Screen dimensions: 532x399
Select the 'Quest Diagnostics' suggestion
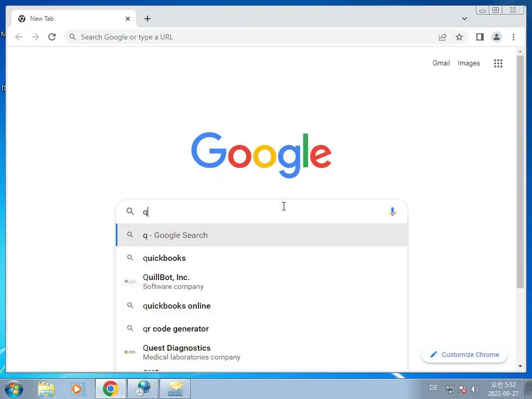click(262, 352)
